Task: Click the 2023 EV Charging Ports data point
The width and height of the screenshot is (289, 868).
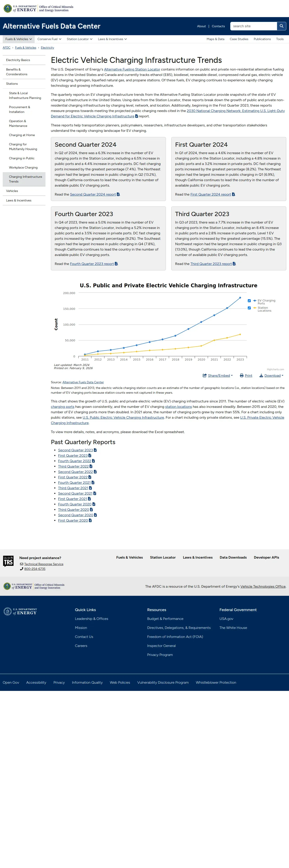Action: [240, 298]
